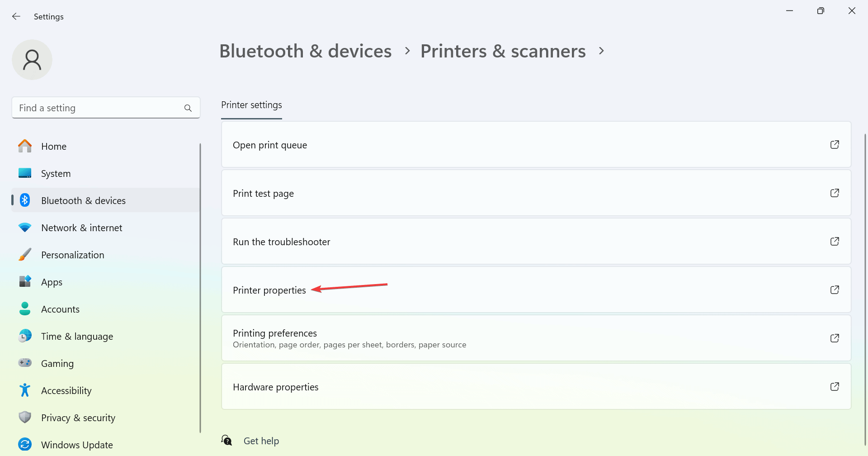The height and width of the screenshot is (456, 868).
Task: Click the back arrow icon
Action: click(x=16, y=16)
